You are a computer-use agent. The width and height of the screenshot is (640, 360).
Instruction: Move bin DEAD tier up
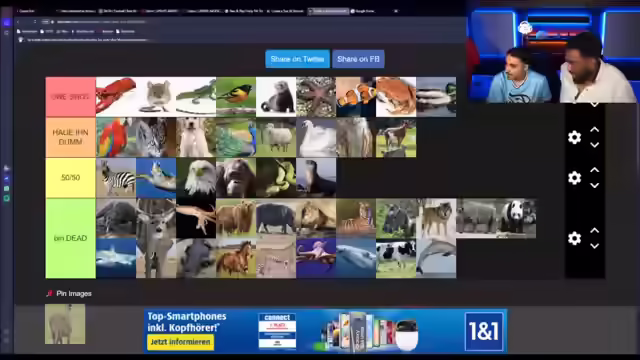(x=595, y=231)
